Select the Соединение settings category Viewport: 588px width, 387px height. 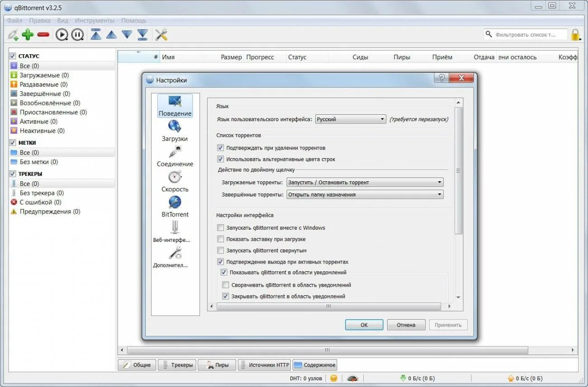[175, 156]
